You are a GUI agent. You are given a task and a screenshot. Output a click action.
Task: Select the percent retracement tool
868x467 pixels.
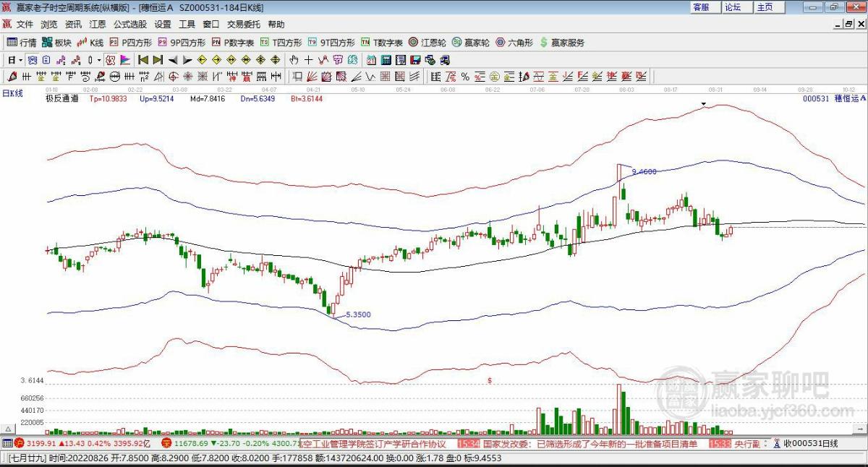[x=465, y=76]
